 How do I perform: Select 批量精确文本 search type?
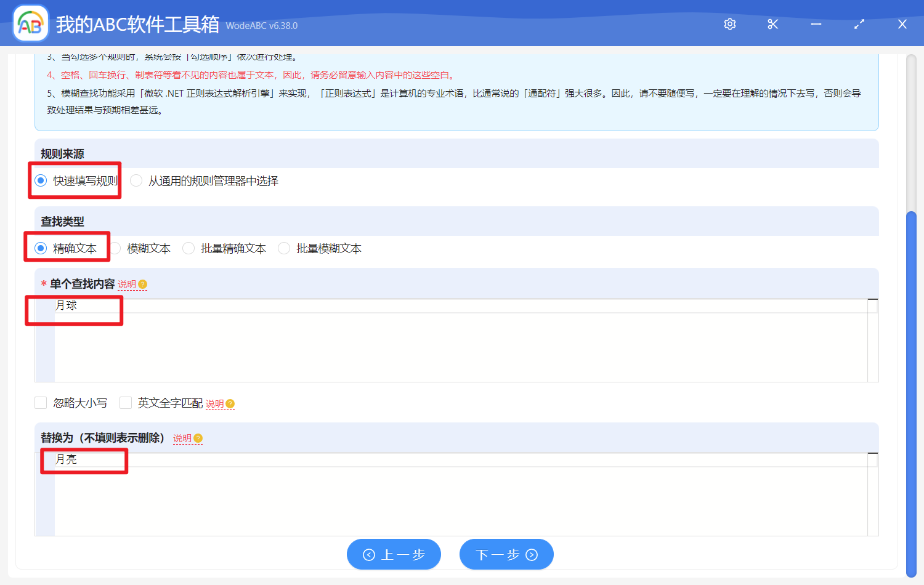coord(189,248)
